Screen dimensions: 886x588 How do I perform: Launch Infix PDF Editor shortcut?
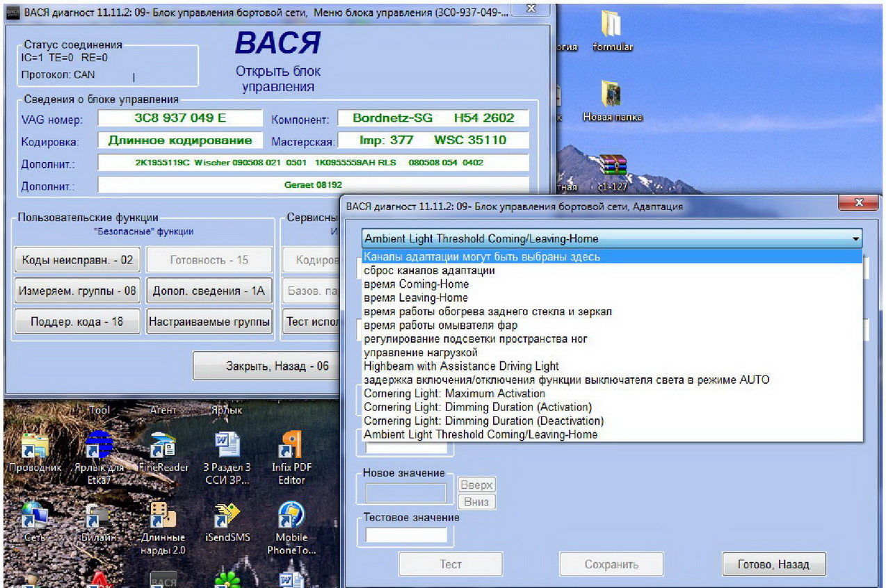click(x=291, y=457)
